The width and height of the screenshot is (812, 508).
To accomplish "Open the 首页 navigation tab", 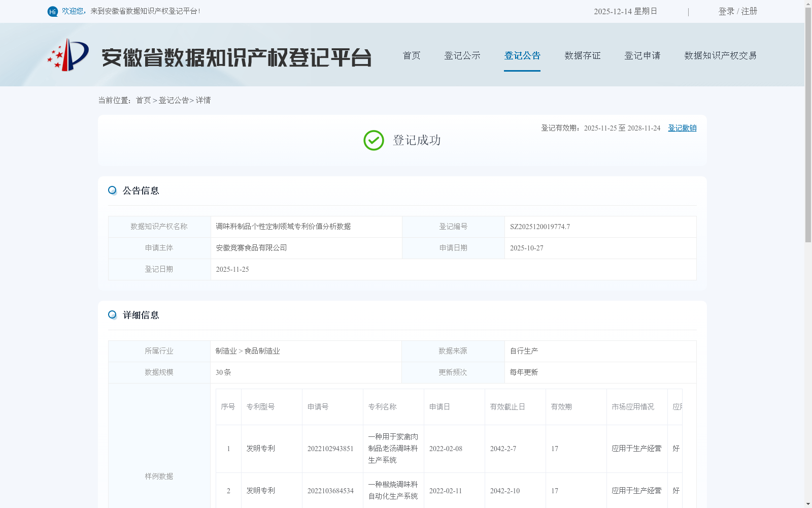I will 412,55.
